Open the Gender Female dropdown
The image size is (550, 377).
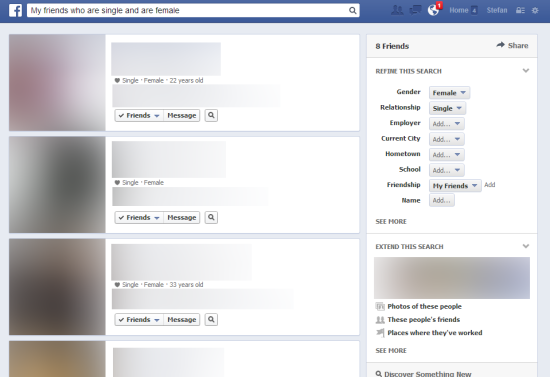coord(449,93)
